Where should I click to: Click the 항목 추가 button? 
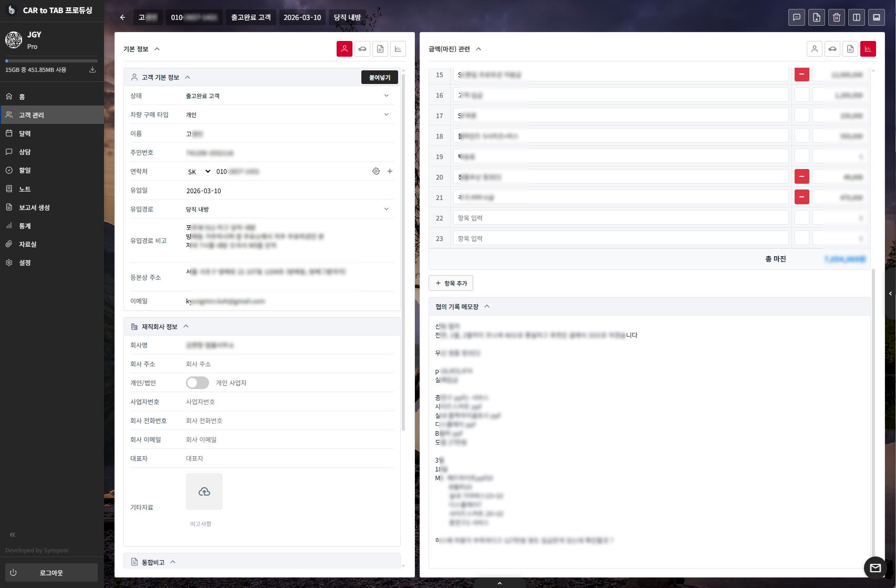(x=451, y=283)
